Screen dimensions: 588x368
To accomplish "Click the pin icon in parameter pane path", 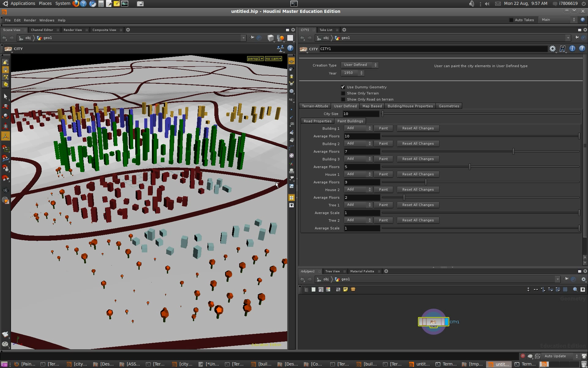I will click(577, 38).
